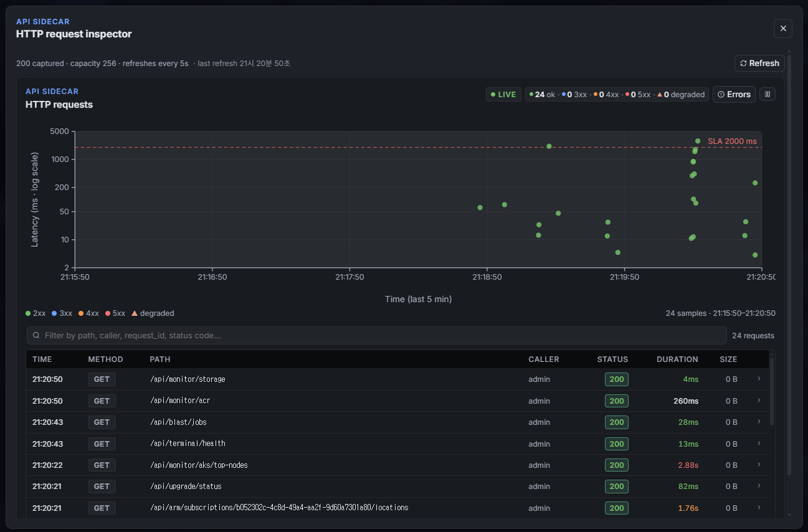This screenshot has width=808, height=532.
Task: Click the 200 status badge for /api/monitor/storage
Action: coord(617,379)
